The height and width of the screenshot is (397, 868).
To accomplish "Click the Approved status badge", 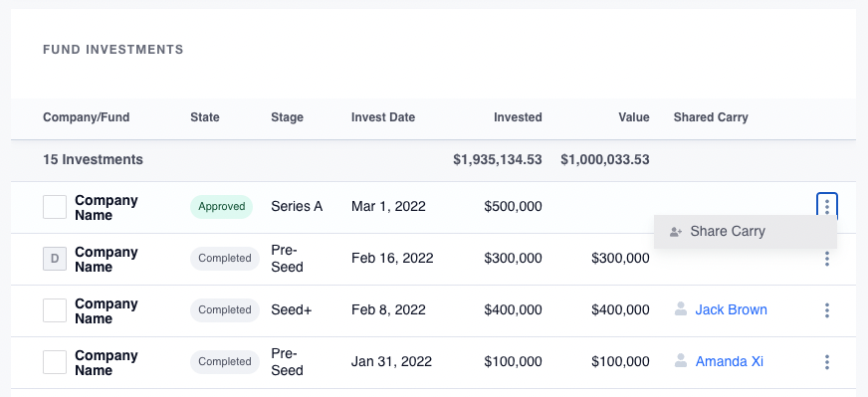I will (x=221, y=207).
